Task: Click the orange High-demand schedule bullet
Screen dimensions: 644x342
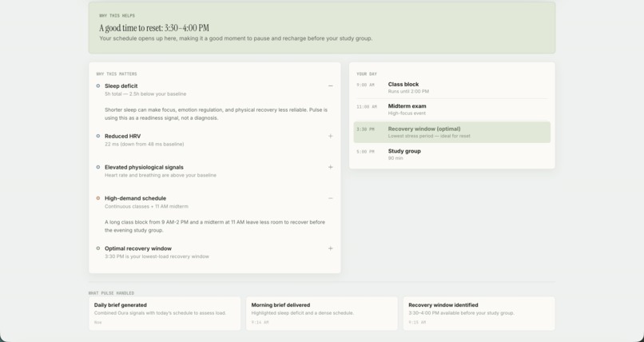Action: [x=97, y=198]
